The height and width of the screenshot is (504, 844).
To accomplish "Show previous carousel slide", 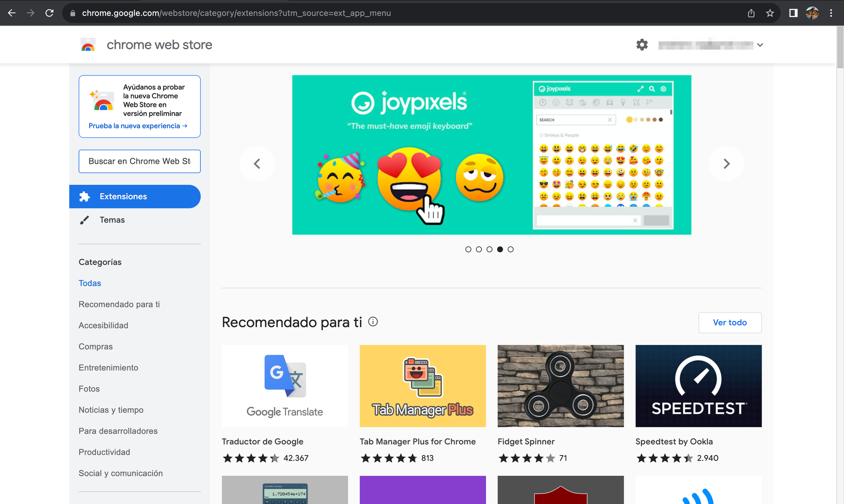I will 257,164.
